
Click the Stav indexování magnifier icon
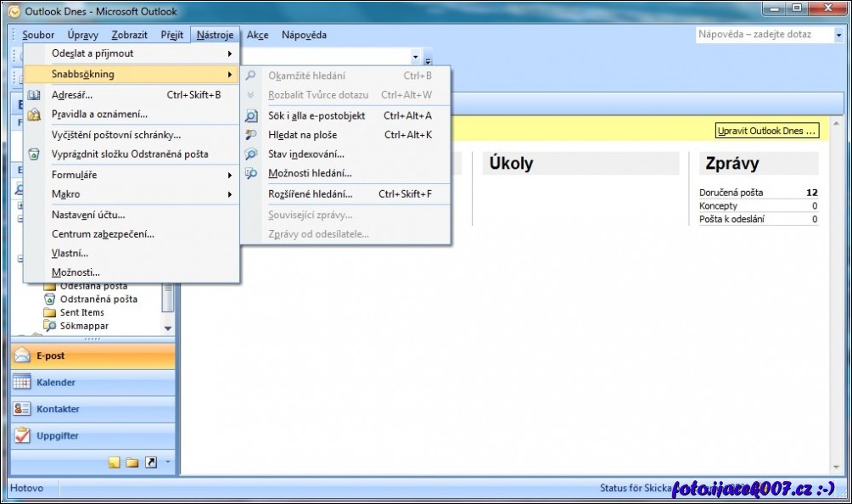(251, 154)
